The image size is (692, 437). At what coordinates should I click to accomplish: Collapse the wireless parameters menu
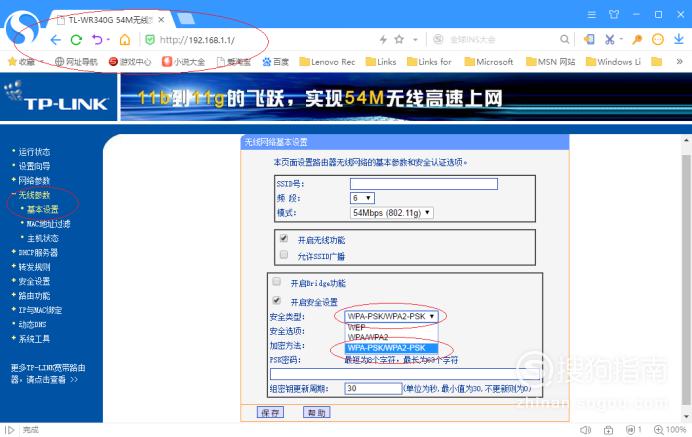[34, 195]
